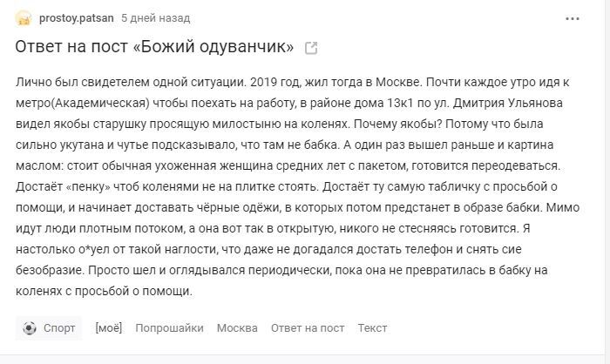Click the «5 дней назад» timestamp
The image size is (610, 364).
click(x=156, y=18)
